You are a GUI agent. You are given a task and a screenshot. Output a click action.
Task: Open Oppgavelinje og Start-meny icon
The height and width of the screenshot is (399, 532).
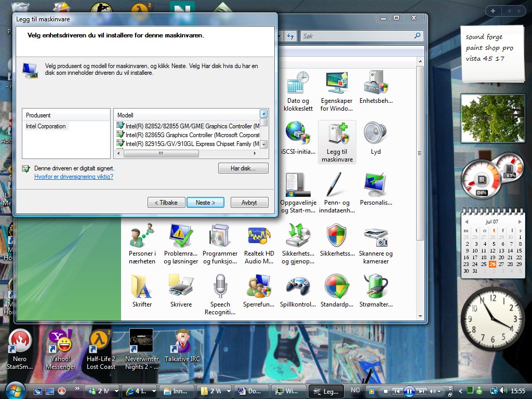(298, 193)
